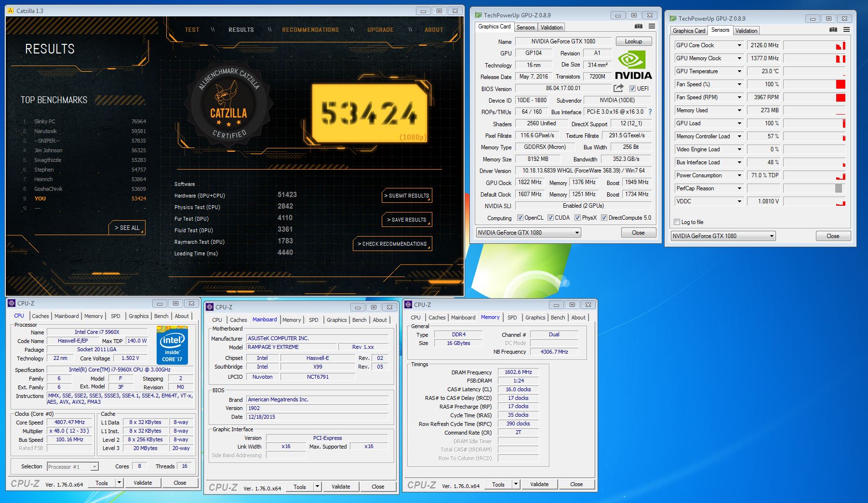Open VDDC sensor dropdown
The height and width of the screenshot is (503, 868).
(739, 201)
